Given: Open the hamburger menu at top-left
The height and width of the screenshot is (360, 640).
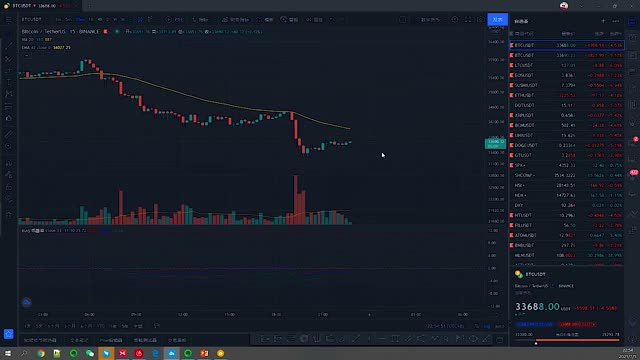Looking at the screenshot, I should tap(9, 20).
